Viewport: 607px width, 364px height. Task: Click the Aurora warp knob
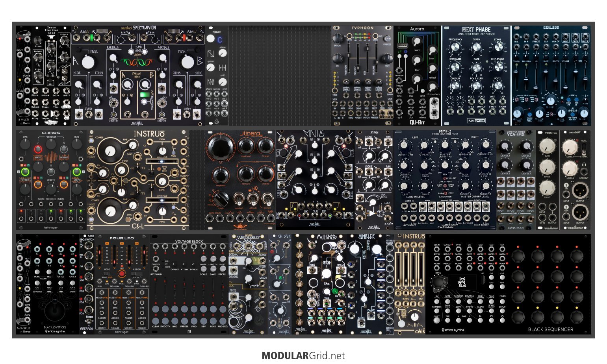[x=416, y=42]
